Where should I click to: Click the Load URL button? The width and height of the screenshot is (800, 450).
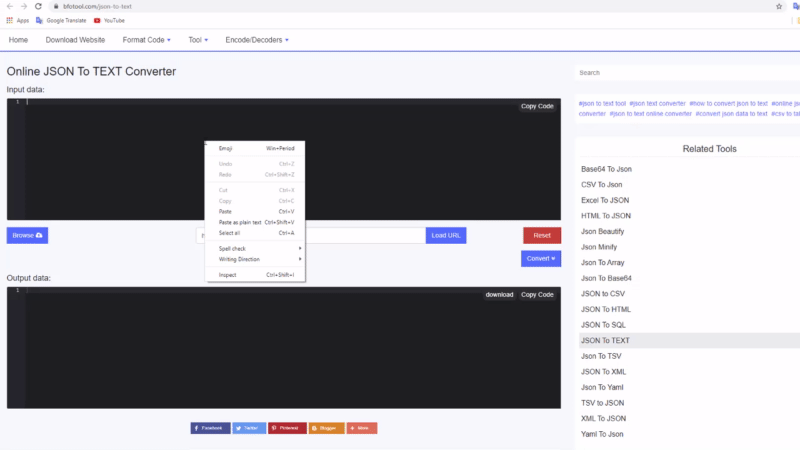coord(445,236)
